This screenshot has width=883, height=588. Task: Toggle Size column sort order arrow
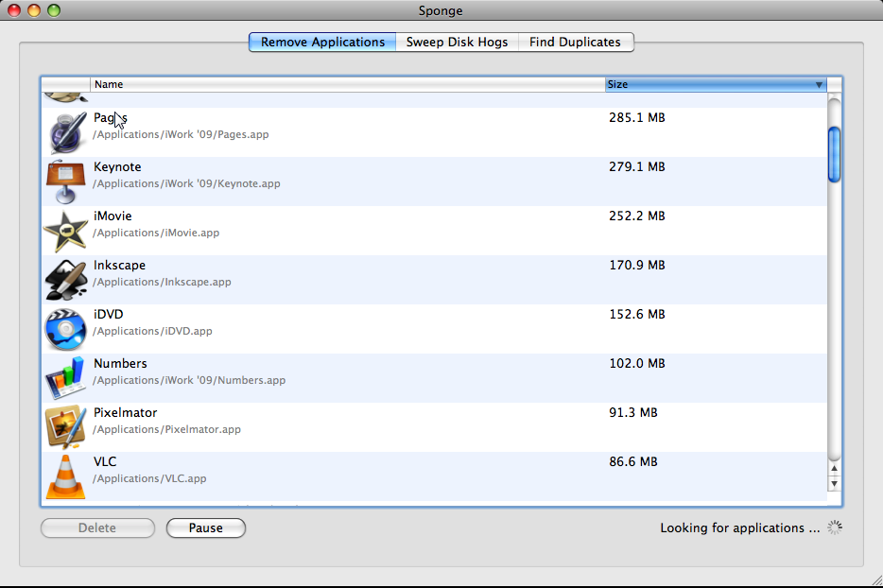click(x=819, y=84)
